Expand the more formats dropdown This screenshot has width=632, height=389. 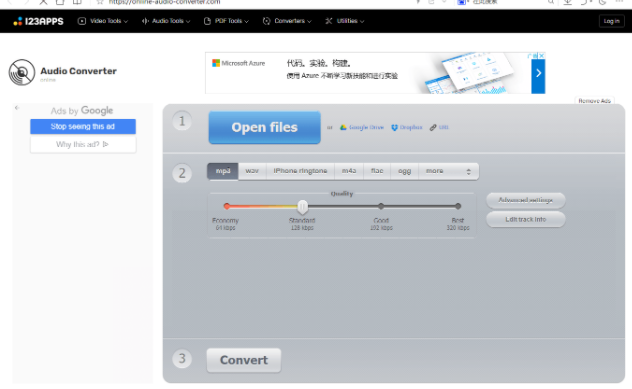(x=449, y=171)
